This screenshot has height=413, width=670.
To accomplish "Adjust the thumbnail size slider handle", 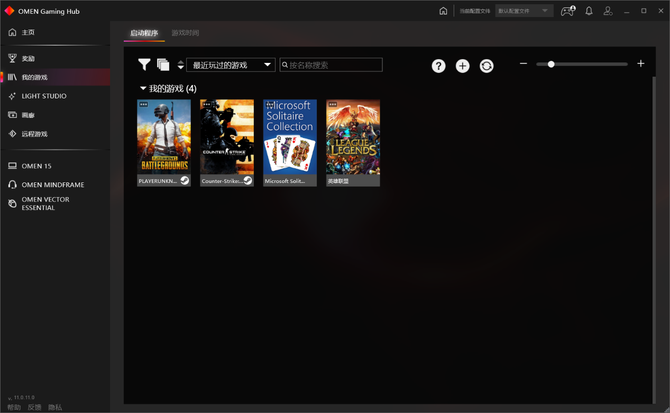I will [x=551, y=64].
